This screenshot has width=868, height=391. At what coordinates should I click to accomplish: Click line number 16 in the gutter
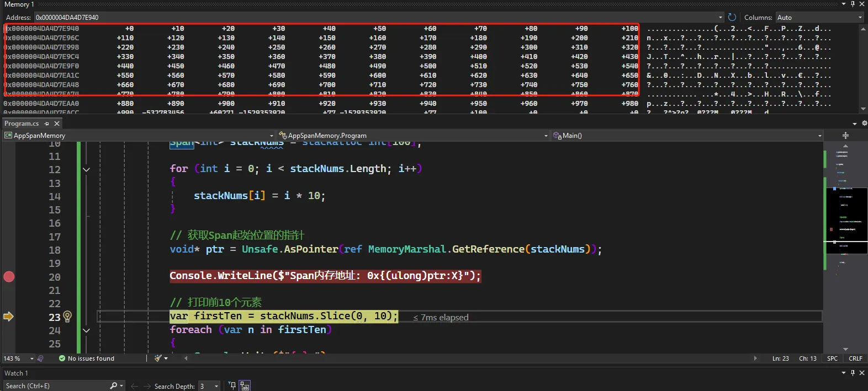click(55, 223)
